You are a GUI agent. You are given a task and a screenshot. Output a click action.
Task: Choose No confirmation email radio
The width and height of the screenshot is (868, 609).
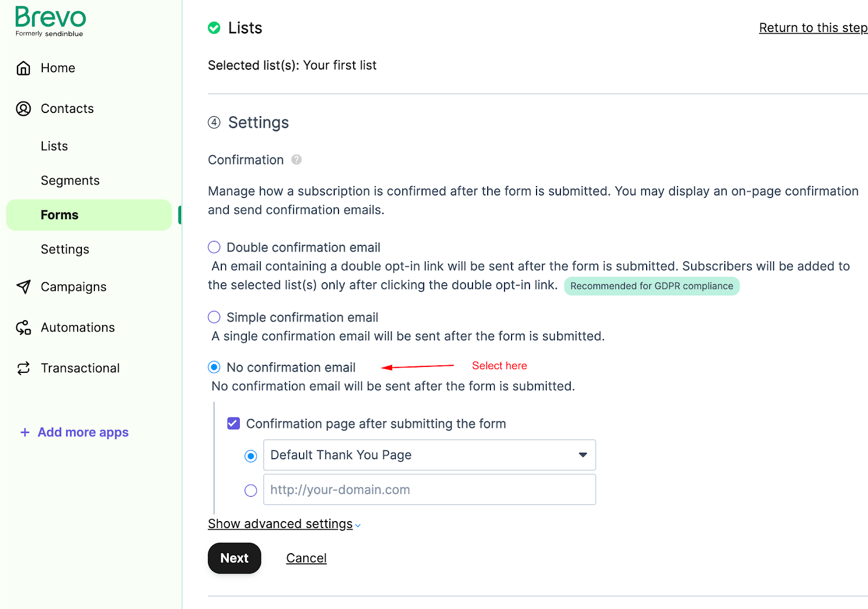pos(214,367)
